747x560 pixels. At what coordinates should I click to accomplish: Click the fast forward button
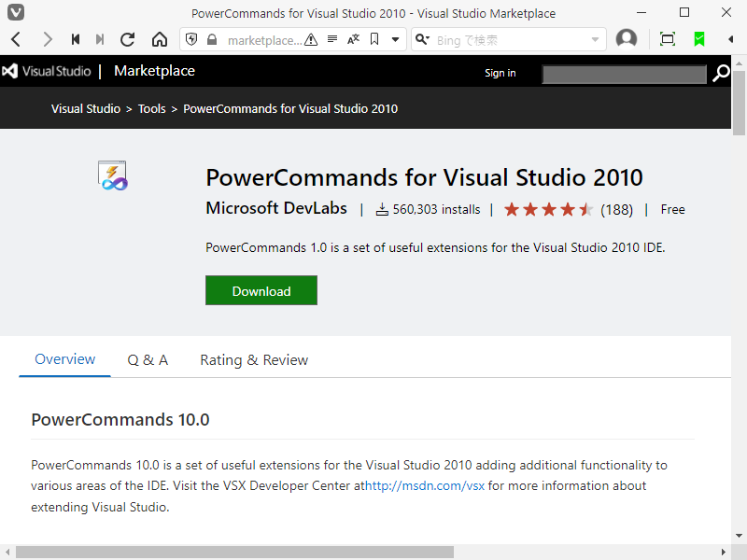100,39
